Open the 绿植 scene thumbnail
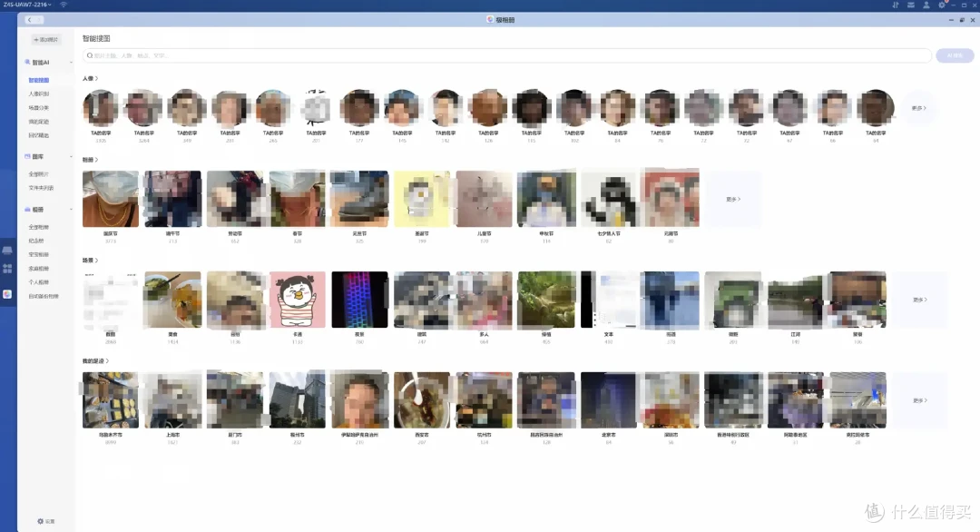980x532 pixels. click(546, 300)
